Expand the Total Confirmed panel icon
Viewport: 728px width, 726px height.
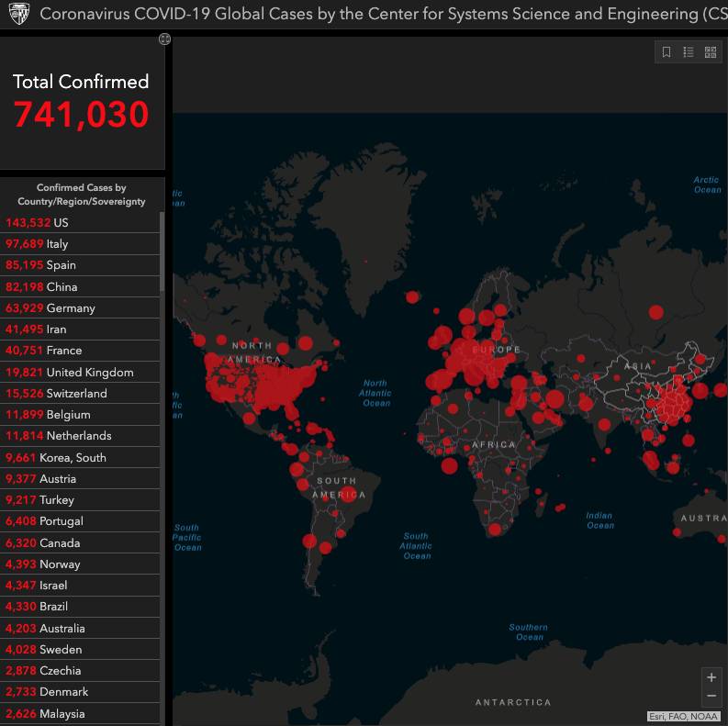tap(164, 39)
